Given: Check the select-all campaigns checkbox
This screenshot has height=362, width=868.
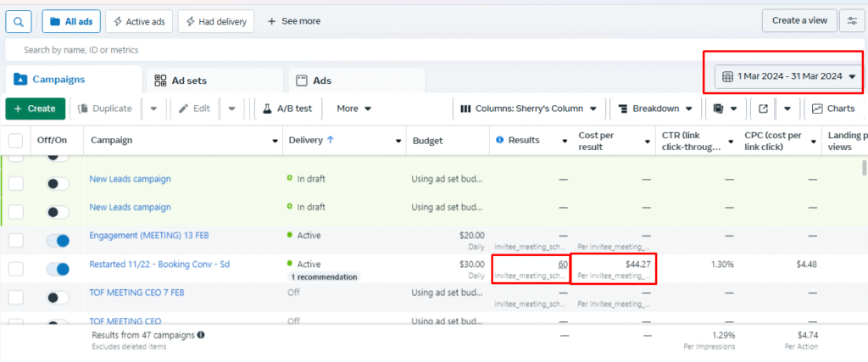Looking at the screenshot, I should [16, 140].
